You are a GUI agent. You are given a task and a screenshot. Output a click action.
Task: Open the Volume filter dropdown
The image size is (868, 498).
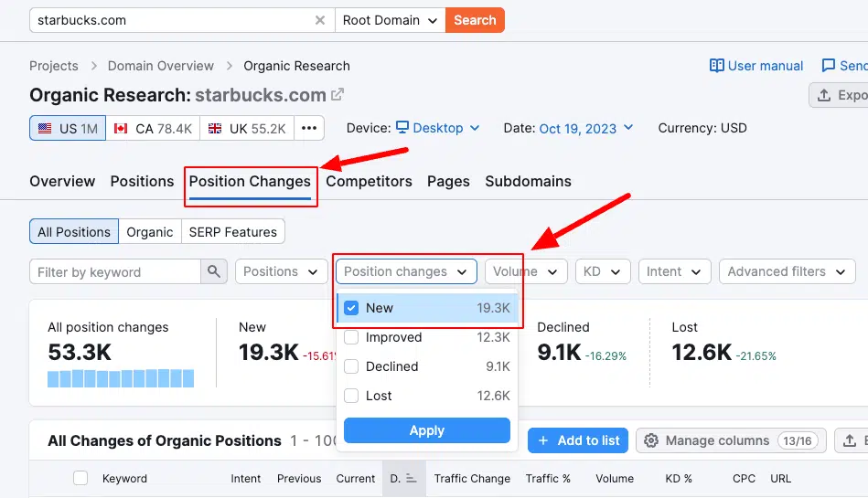tap(527, 271)
